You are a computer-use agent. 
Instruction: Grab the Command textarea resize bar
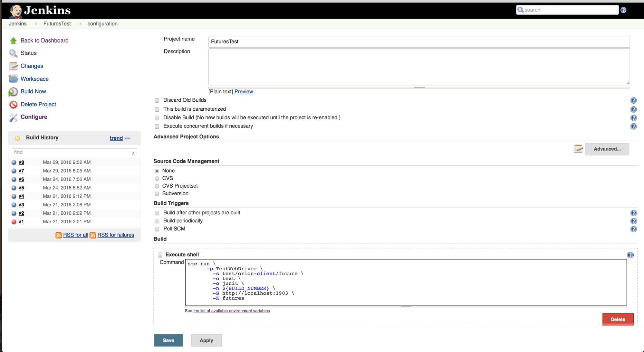point(406,306)
